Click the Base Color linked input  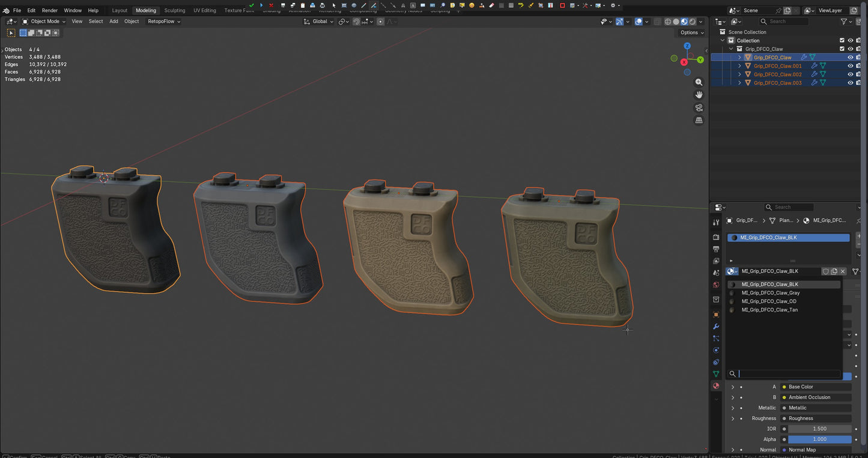pos(816,387)
